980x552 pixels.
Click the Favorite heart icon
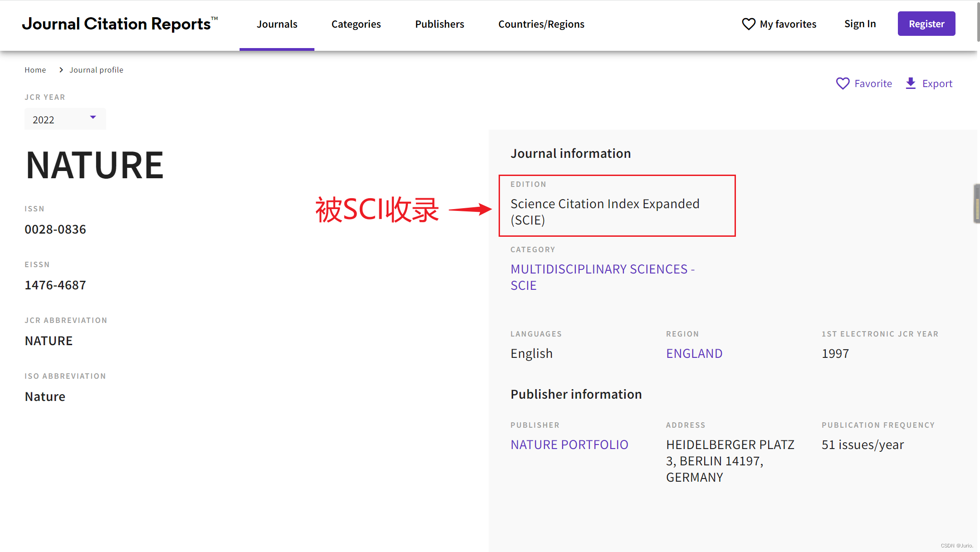pos(843,83)
